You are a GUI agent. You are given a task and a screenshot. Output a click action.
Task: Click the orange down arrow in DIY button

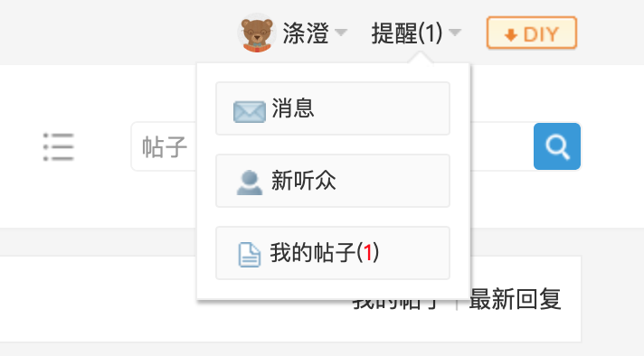pyautogui.click(x=510, y=35)
